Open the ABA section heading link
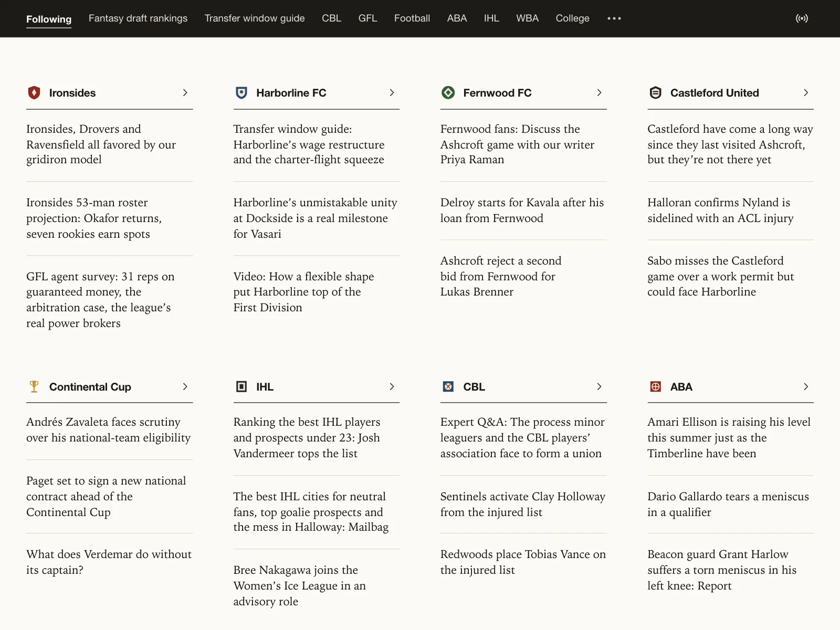840x630 pixels. pos(681,387)
